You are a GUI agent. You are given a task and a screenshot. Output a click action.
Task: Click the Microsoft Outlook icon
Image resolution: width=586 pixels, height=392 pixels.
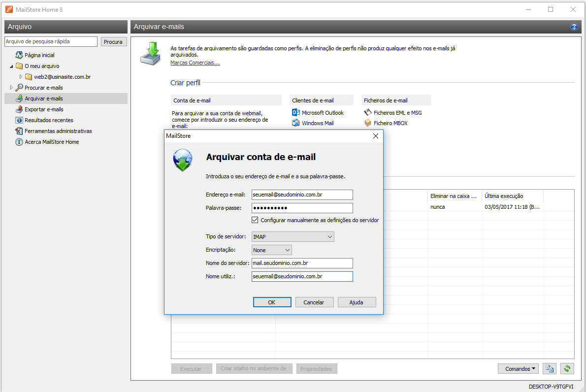click(x=296, y=113)
